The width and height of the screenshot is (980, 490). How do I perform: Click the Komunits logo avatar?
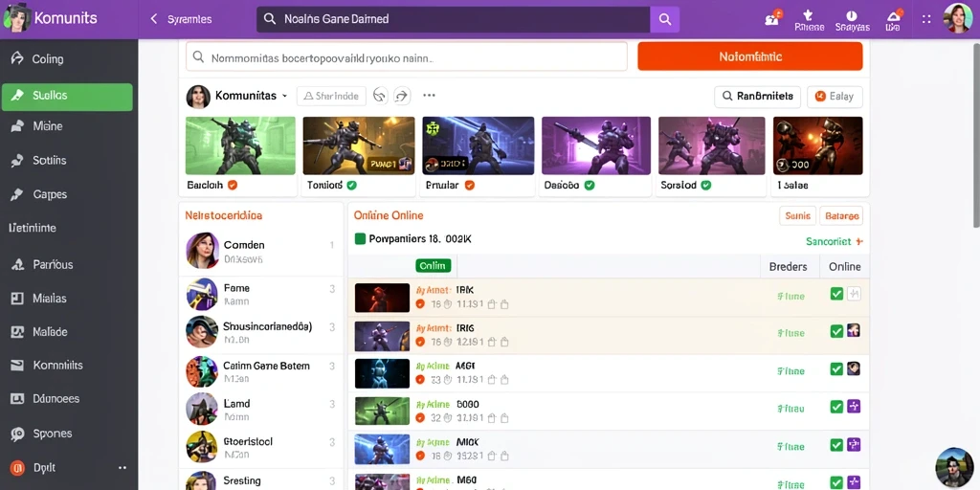pyautogui.click(x=17, y=17)
